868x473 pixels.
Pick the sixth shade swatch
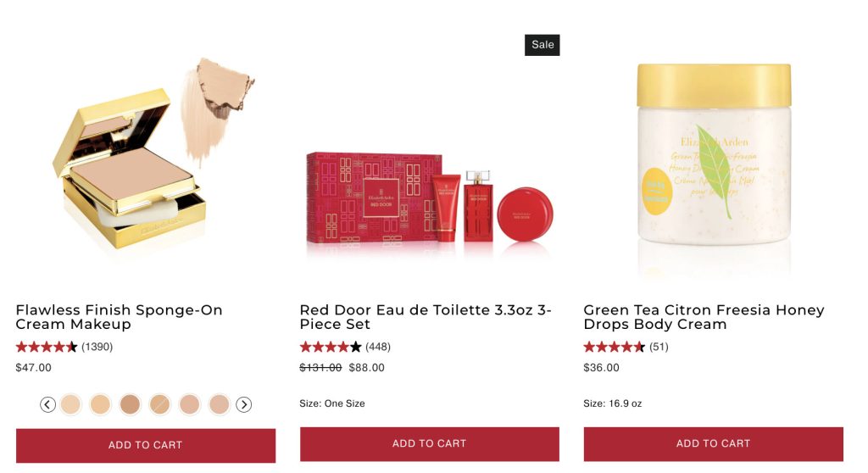pyautogui.click(x=220, y=405)
